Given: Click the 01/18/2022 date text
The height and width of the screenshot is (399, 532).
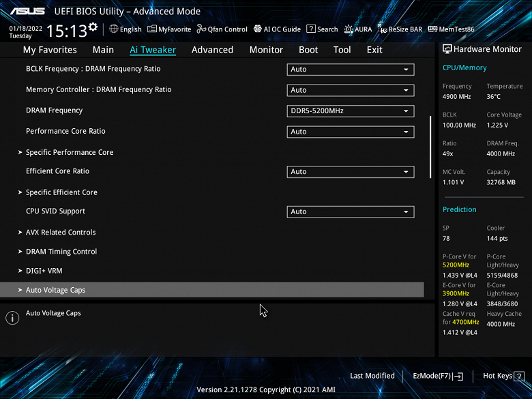Looking at the screenshot, I should (x=26, y=29).
